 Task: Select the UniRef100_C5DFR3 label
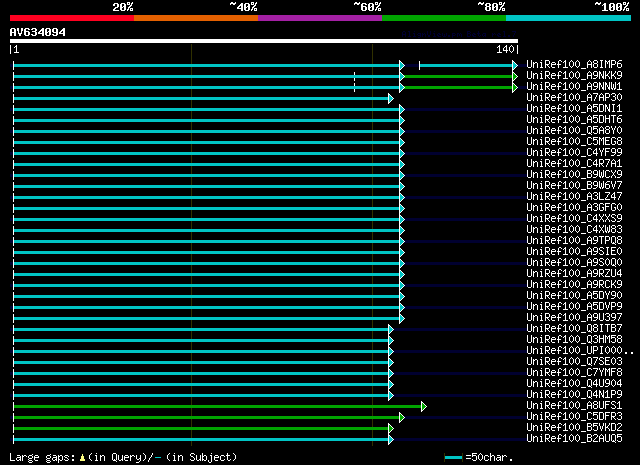(574, 417)
